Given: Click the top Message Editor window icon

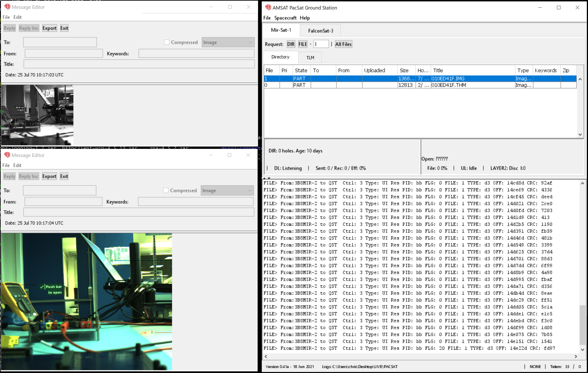Looking at the screenshot, I should click(x=7, y=7).
